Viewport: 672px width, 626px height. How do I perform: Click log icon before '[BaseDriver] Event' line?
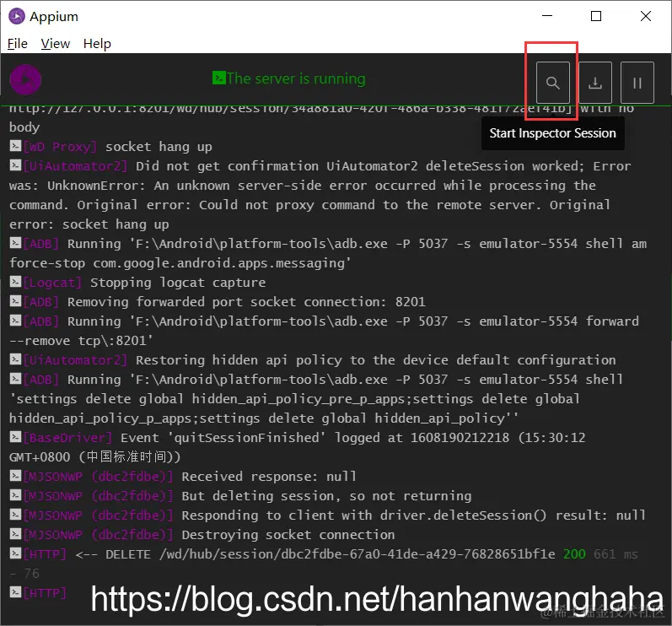click(15, 437)
